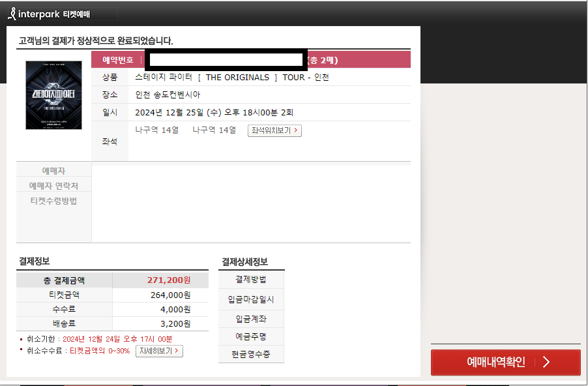Click the 수수료 label
This screenshot has width=588, height=386.
(x=64, y=309)
